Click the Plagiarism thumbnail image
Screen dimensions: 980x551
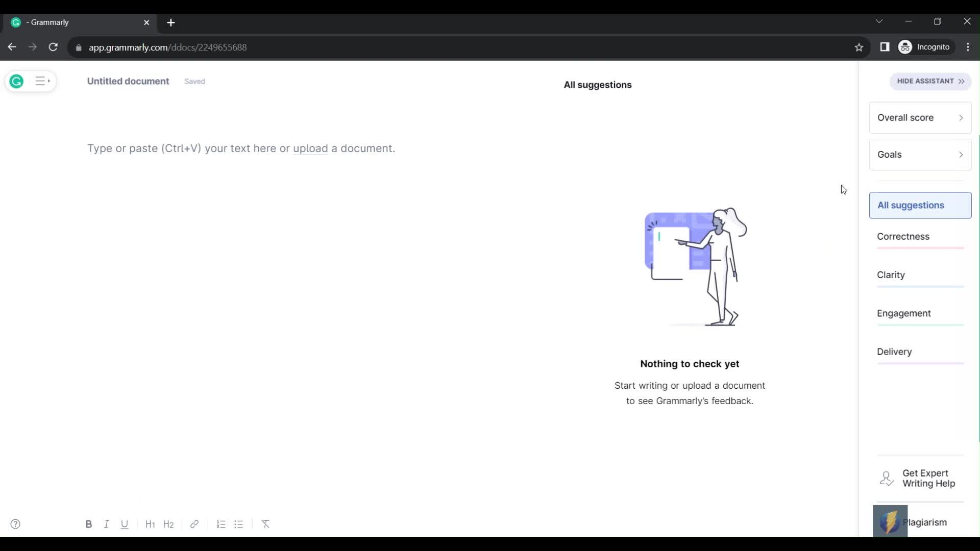pos(890,521)
